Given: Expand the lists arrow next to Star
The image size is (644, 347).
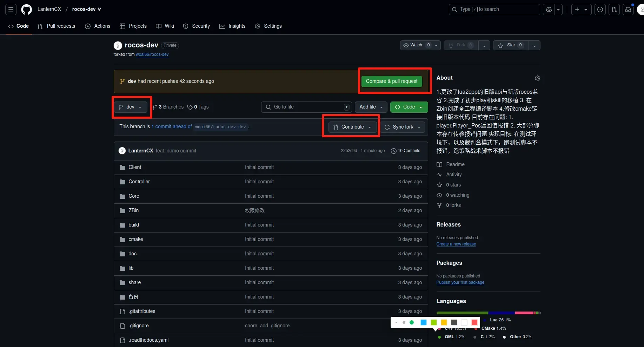Looking at the screenshot, I should (x=534, y=45).
